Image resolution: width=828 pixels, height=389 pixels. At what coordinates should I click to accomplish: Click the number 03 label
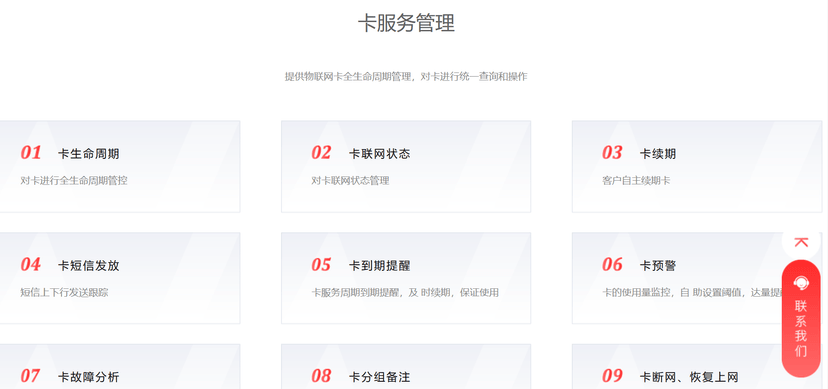[612, 153]
